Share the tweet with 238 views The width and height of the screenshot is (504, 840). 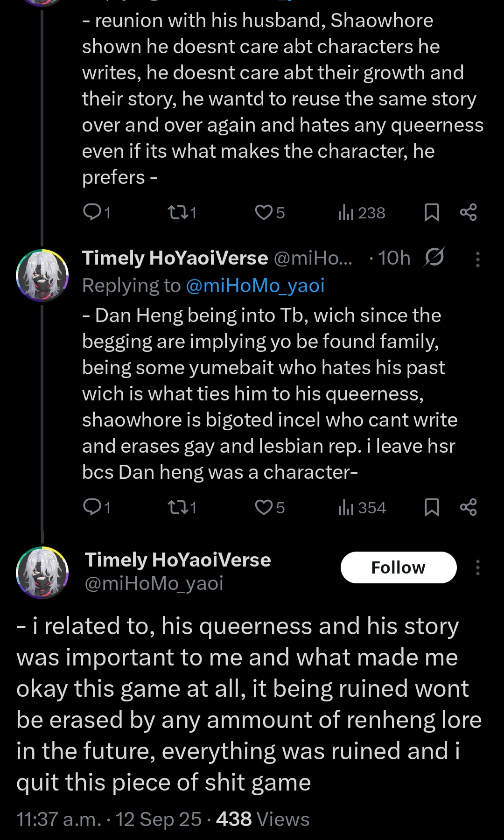click(468, 212)
